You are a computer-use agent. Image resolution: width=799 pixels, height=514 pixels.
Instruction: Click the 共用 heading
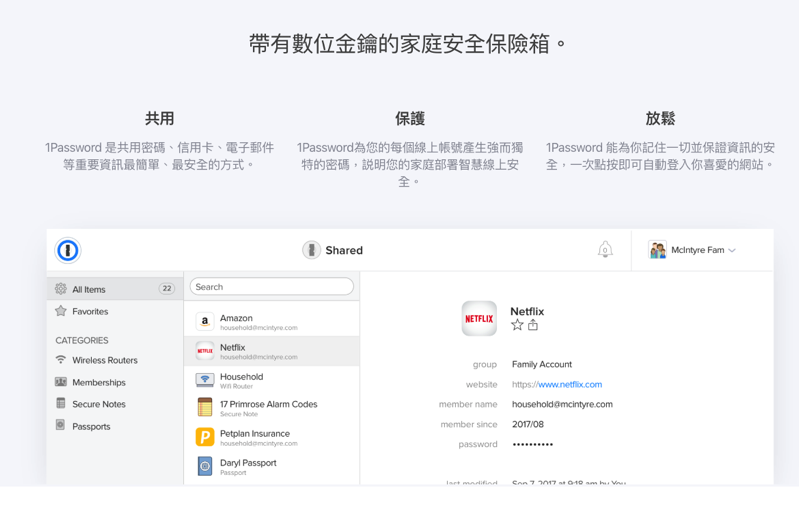coord(159,118)
